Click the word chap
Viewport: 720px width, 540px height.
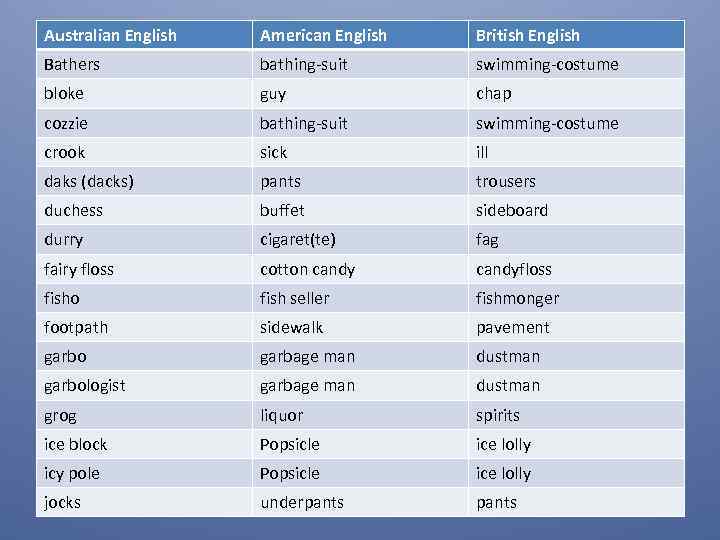coord(493,94)
